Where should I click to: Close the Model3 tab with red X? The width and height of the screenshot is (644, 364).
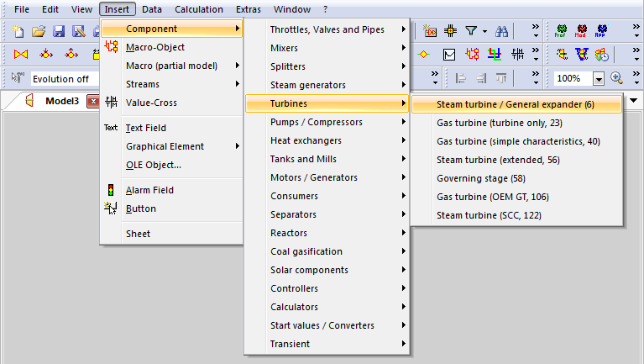94,101
